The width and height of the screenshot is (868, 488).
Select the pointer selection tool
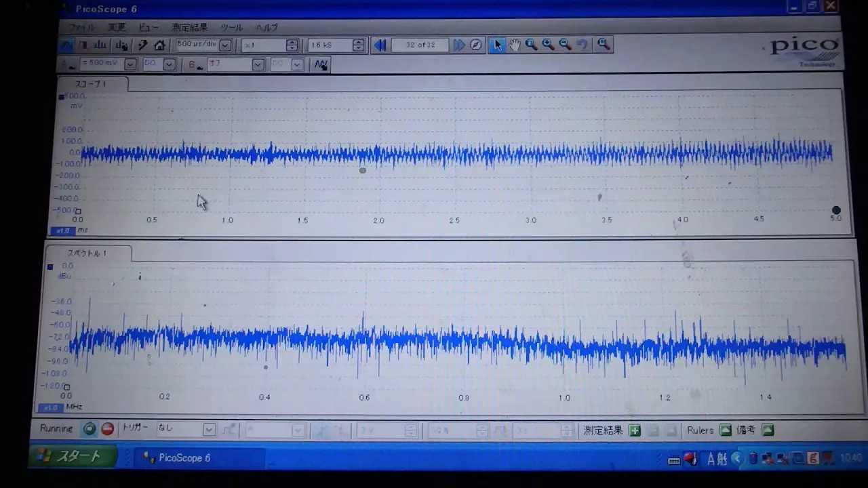click(498, 45)
